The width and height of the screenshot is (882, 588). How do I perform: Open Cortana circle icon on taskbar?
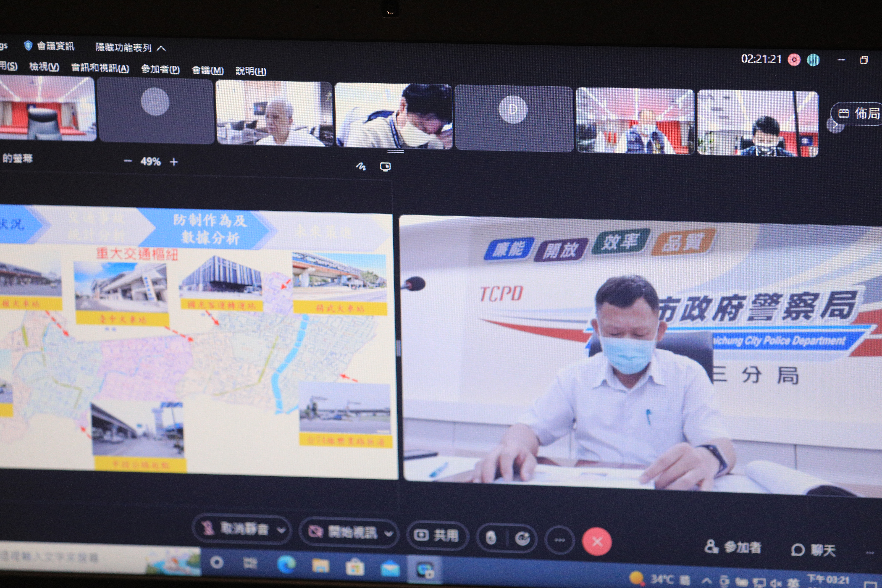(x=217, y=563)
